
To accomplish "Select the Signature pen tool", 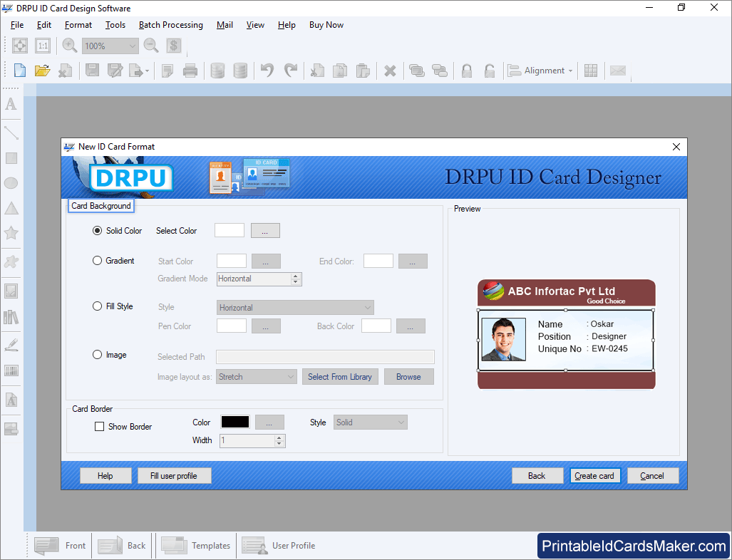I will tap(11, 345).
